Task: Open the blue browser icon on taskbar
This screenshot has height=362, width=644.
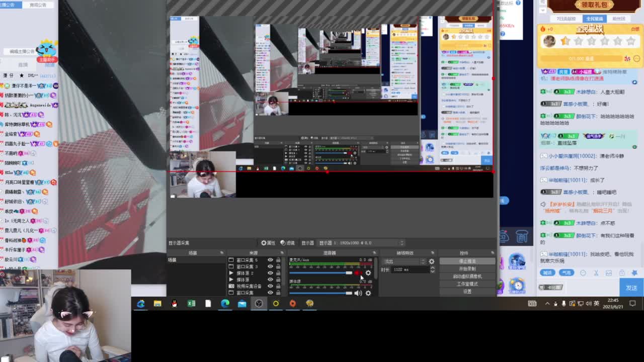Action: click(x=140, y=303)
